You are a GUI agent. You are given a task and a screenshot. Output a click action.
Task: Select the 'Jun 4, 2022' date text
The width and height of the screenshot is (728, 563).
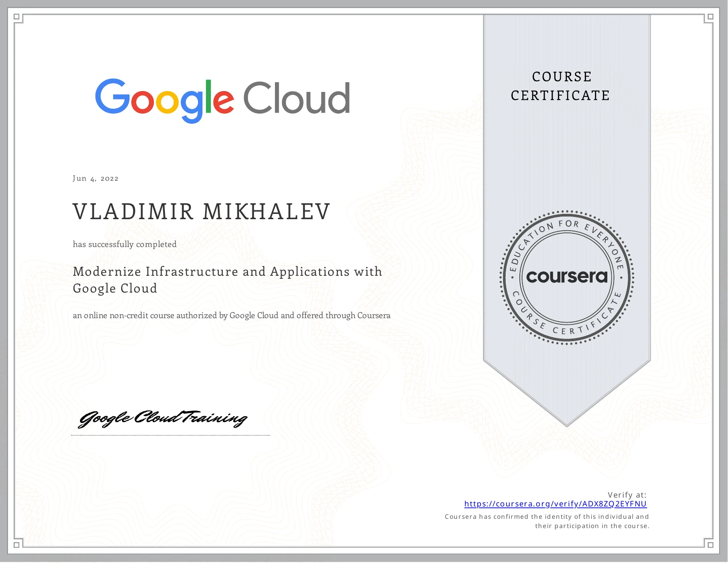[x=95, y=178]
